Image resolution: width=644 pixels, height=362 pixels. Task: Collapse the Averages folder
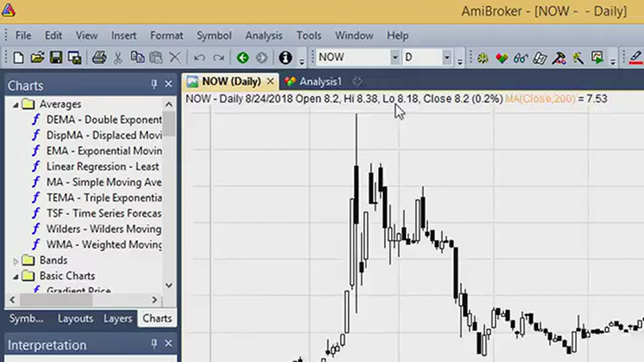(16, 105)
